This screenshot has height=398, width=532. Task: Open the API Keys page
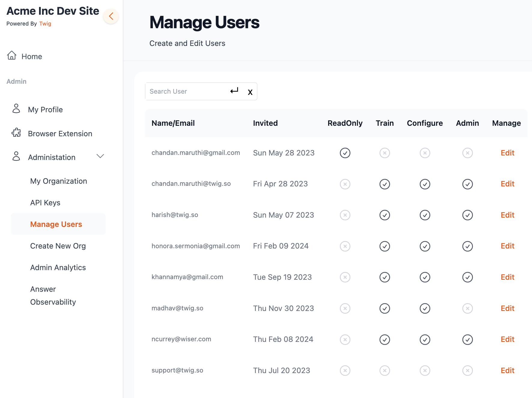(45, 203)
